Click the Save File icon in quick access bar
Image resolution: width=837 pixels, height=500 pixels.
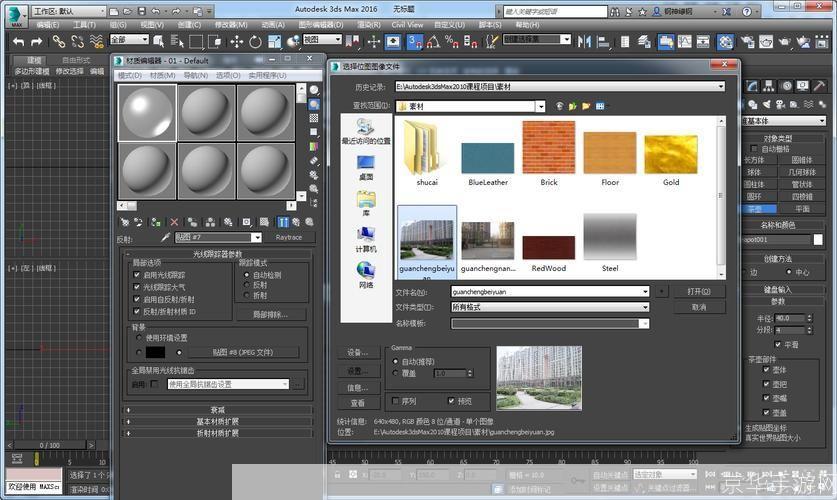[x=141, y=11]
